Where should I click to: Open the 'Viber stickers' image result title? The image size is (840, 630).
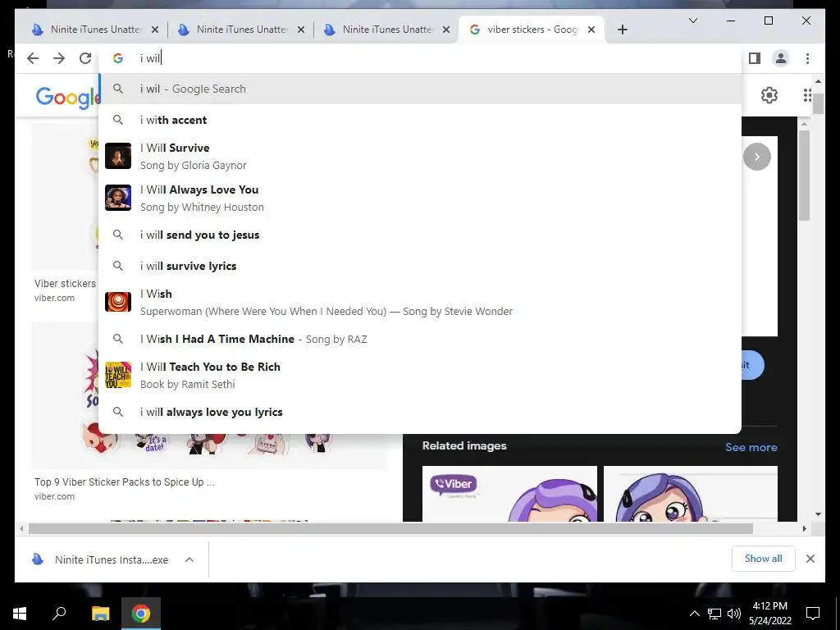(x=65, y=283)
